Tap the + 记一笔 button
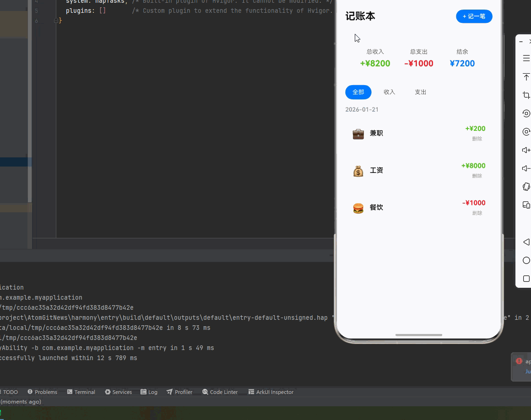Image resolution: width=531 pixels, height=420 pixels. tap(474, 16)
